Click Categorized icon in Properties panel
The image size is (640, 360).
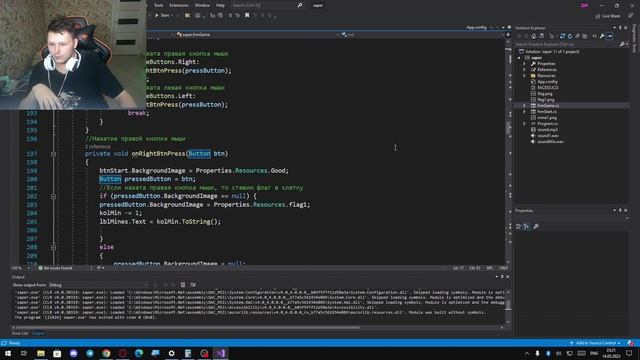coord(518,227)
